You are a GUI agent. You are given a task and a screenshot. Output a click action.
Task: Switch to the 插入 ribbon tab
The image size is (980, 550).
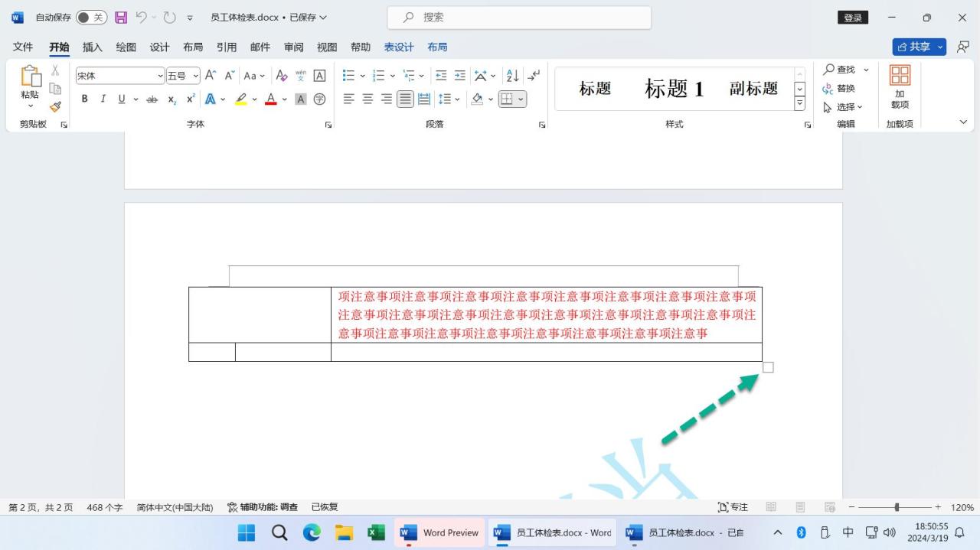[92, 47]
